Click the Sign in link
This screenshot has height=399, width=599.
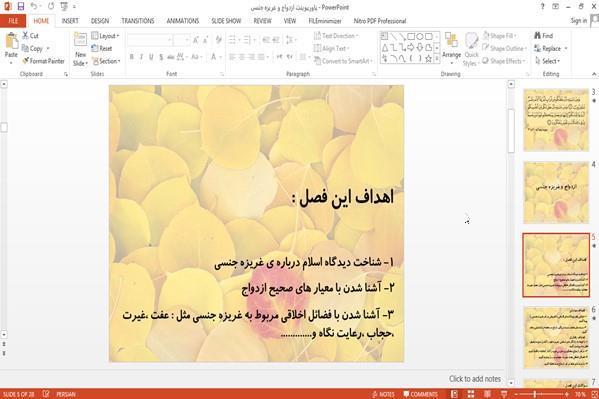(x=578, y=21)
